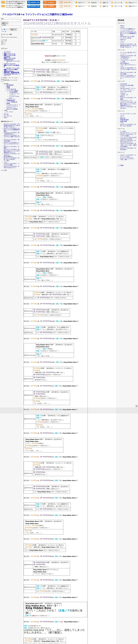Expand the 関連資料集-バトロイ以外 section
This screenshot has height=644, width=138.
pos(2,81)
